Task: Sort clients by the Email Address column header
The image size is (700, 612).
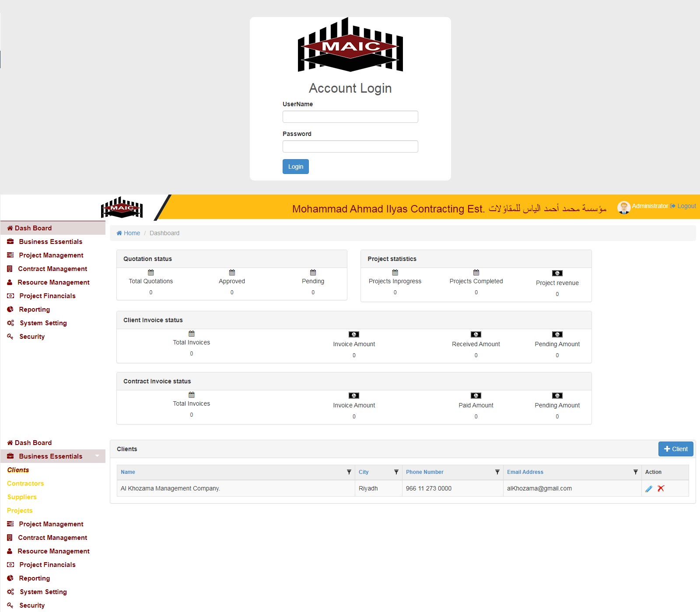Action: click(x=525, y=472)
